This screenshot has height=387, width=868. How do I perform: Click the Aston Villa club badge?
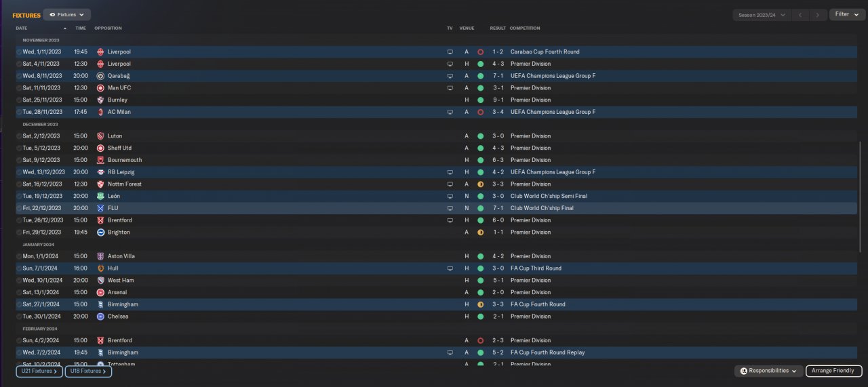pyautogui.click(x=100, y=256)
